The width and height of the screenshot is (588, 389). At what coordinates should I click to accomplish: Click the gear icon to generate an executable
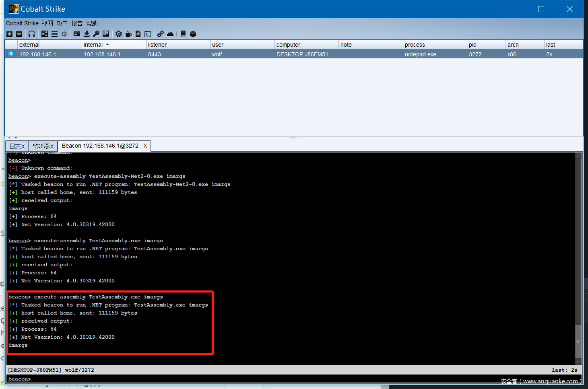pyautogui.click(x=119, y=34)
